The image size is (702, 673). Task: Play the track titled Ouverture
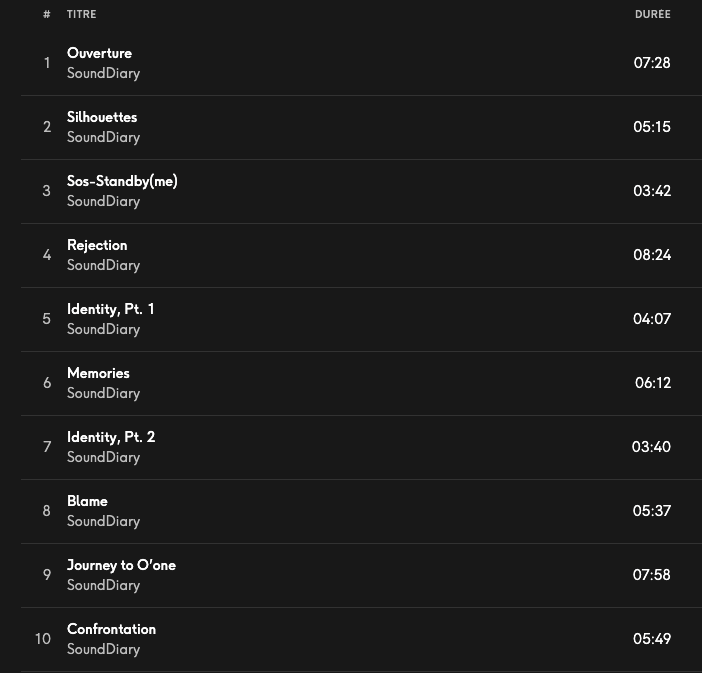point(99,53)
